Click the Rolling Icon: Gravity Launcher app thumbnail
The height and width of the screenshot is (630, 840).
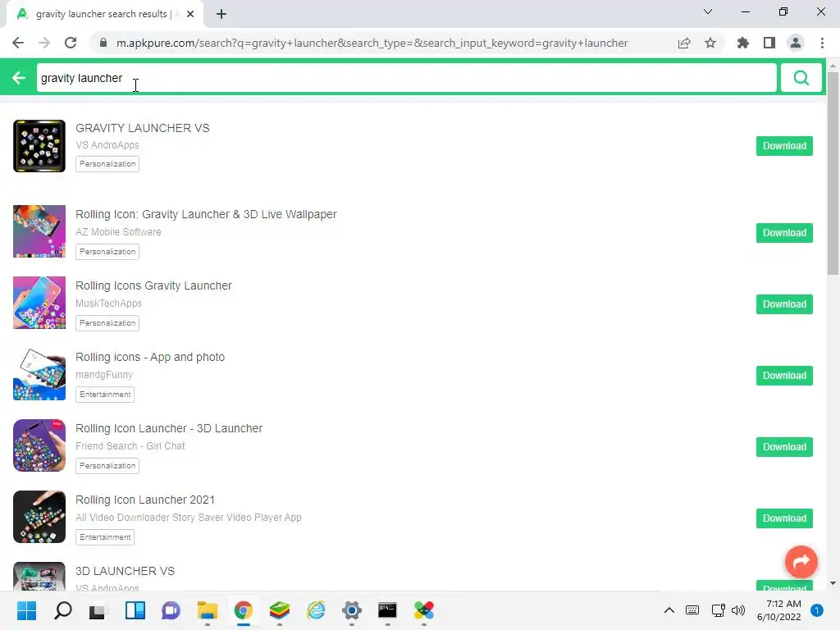click(39, 231)
